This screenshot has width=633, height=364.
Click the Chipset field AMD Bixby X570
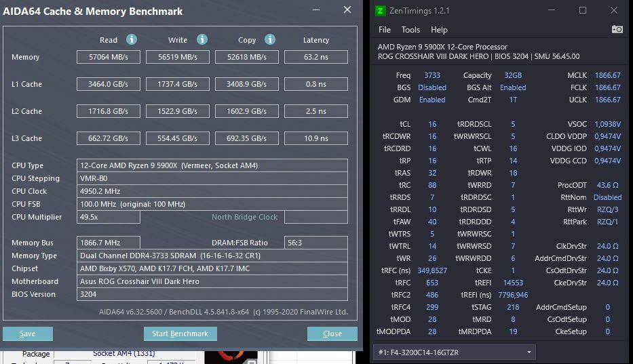(212, 268)
